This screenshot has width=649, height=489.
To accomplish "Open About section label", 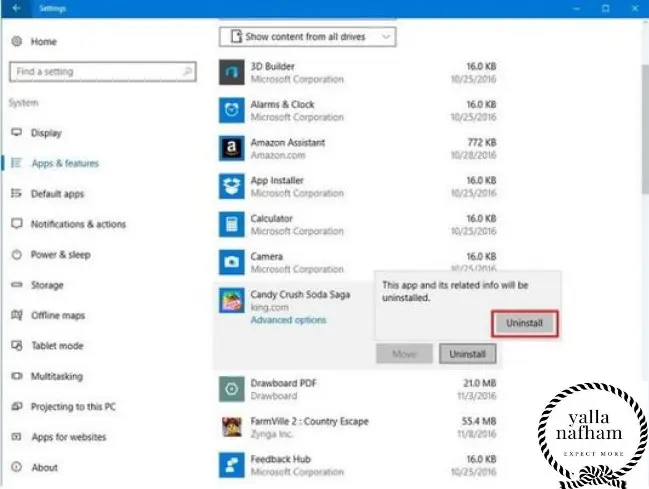I will 44,467.
